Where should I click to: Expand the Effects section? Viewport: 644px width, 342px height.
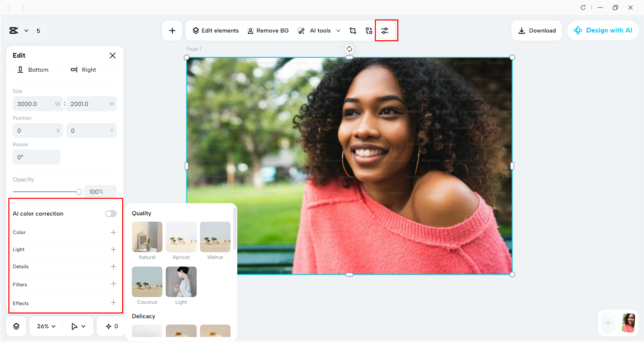pyautogui.click(x=113, y=303)
